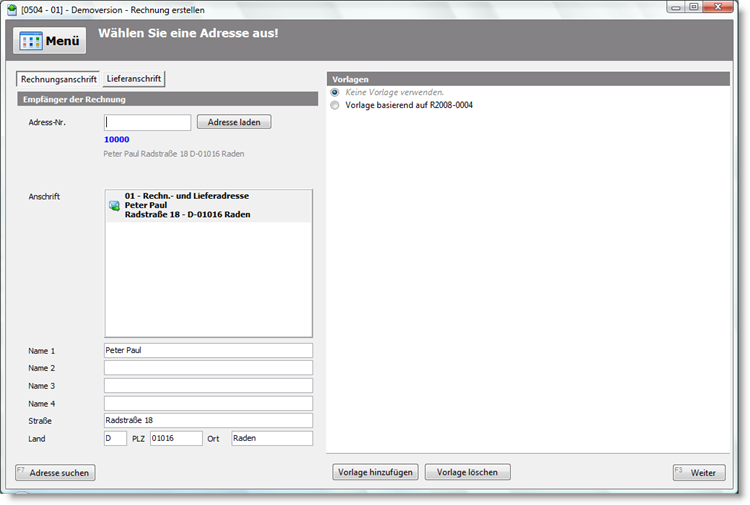The height and width of the screenshot is (505, 750).
Task: Click the application icon in title bar
Action: pyautogui.click(x=13, y=8)
